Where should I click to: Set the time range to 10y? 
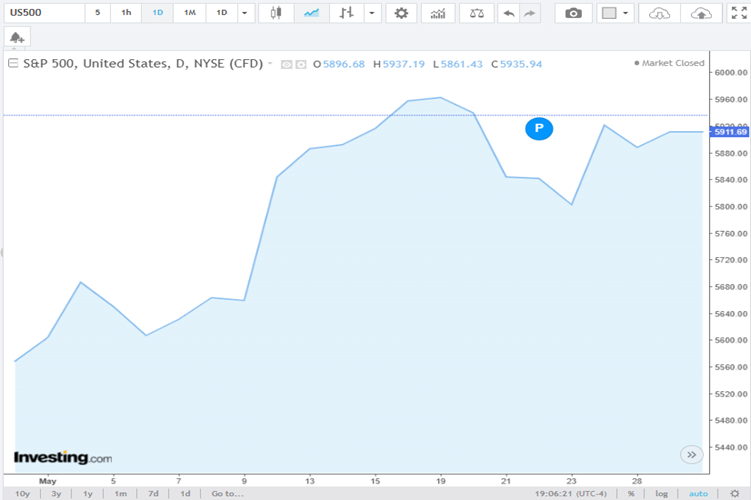pos(22,493)
